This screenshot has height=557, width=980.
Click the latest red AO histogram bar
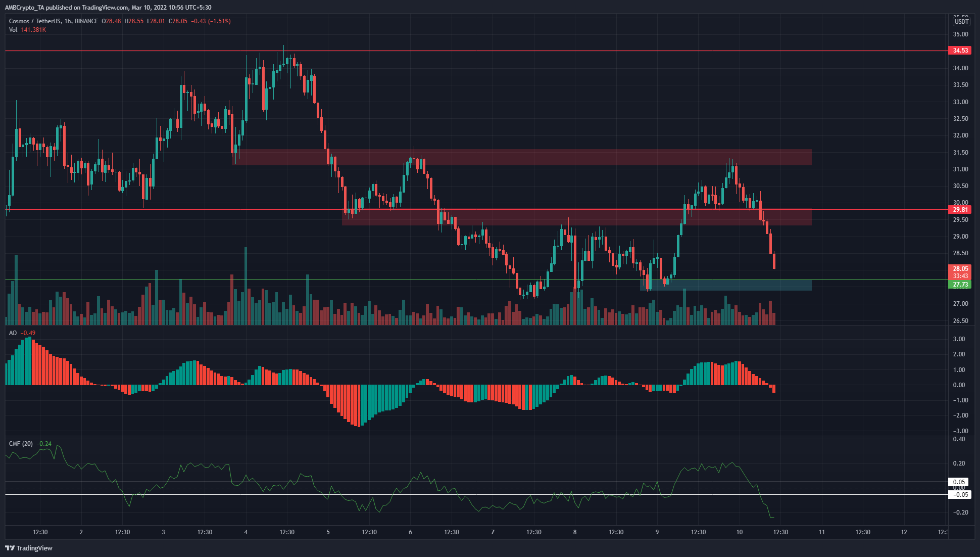(774, 389)
